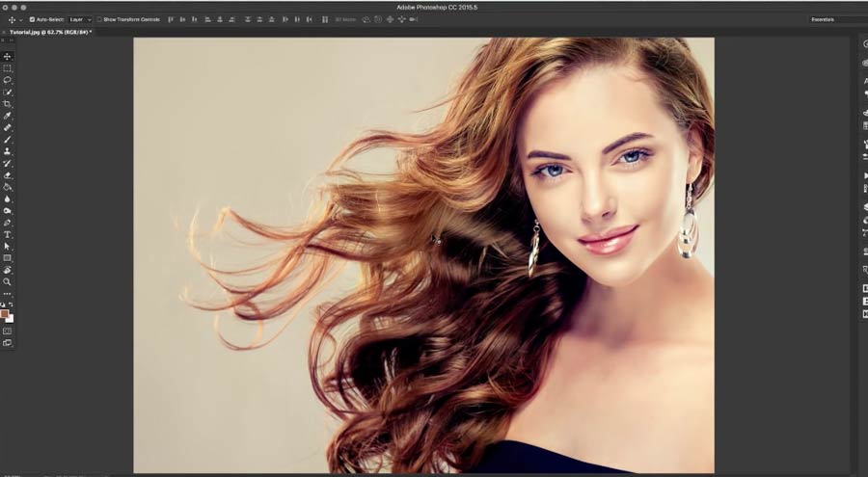Click the Edit Toolbar three-dots button
Viewport: 868px width, 477px height.
[x=8, y=294]
